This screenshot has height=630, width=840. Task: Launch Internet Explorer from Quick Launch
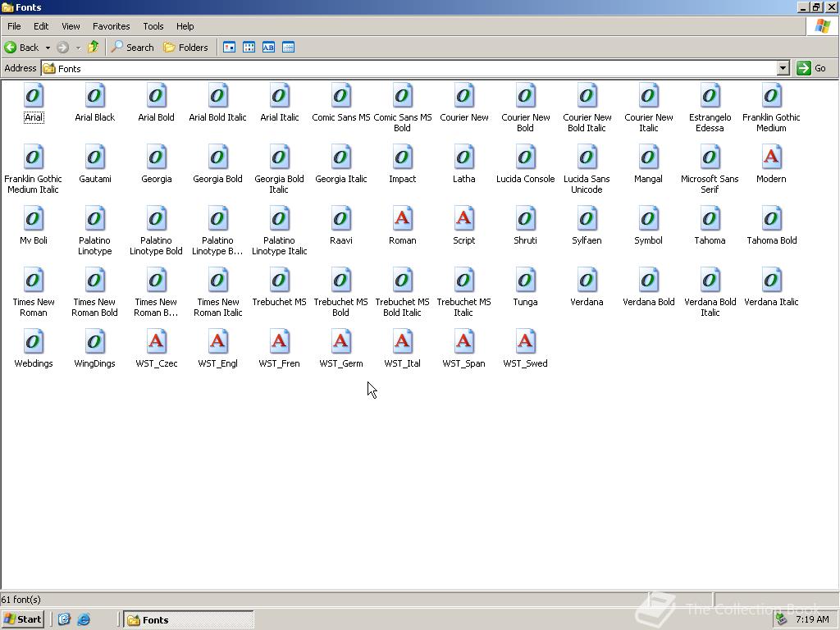pyautogui.click(x=84, y=620)
